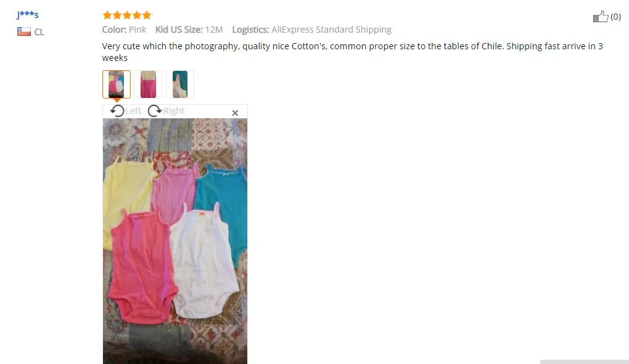Select the first thumbnail with five bodysuits

(x=117, y=84)
